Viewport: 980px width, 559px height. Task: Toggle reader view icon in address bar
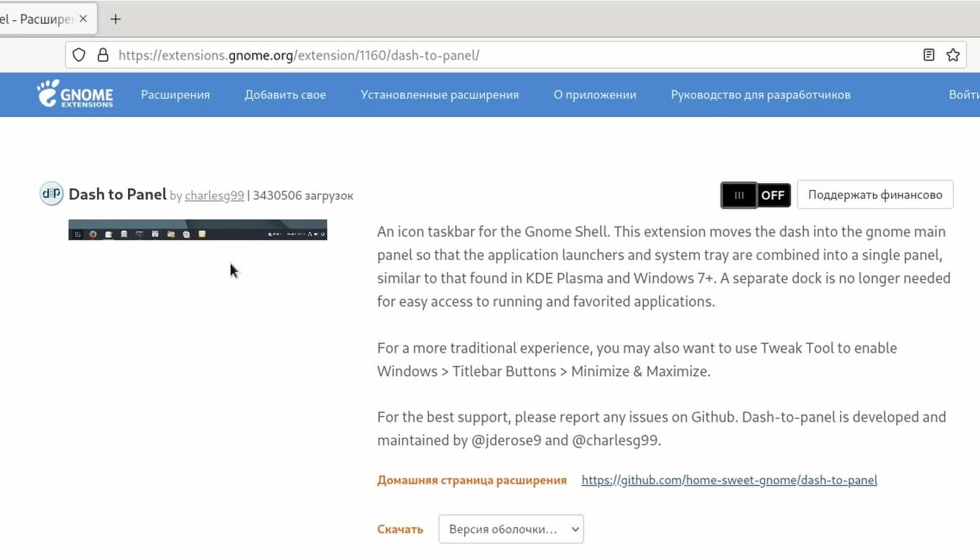(x=929, y=55)
